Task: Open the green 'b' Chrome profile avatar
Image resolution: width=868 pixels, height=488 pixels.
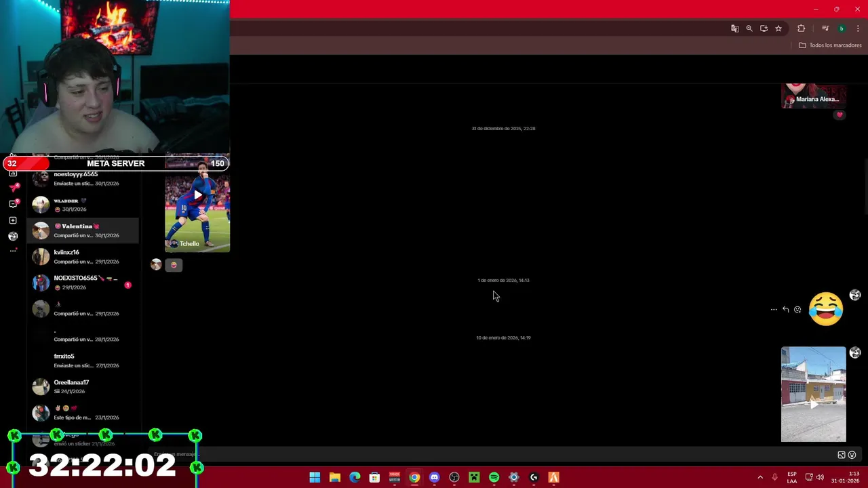Action: [x=842, y=28]
